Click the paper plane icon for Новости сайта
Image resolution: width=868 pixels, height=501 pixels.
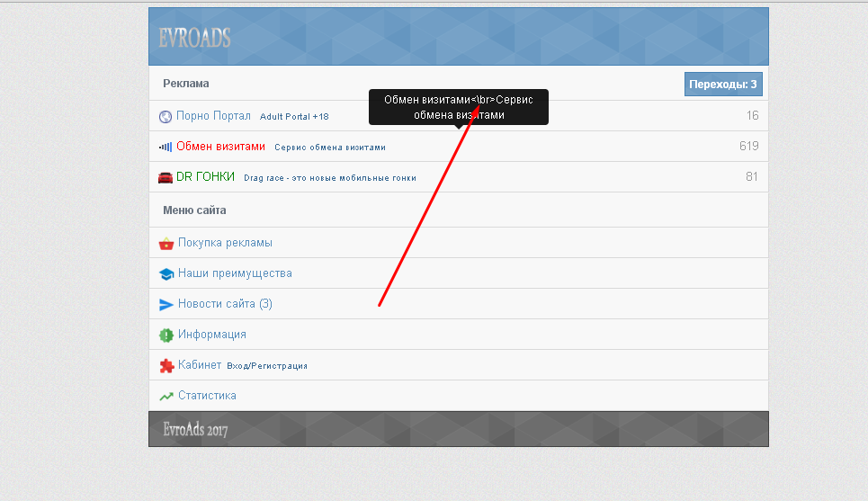[166, 304]
